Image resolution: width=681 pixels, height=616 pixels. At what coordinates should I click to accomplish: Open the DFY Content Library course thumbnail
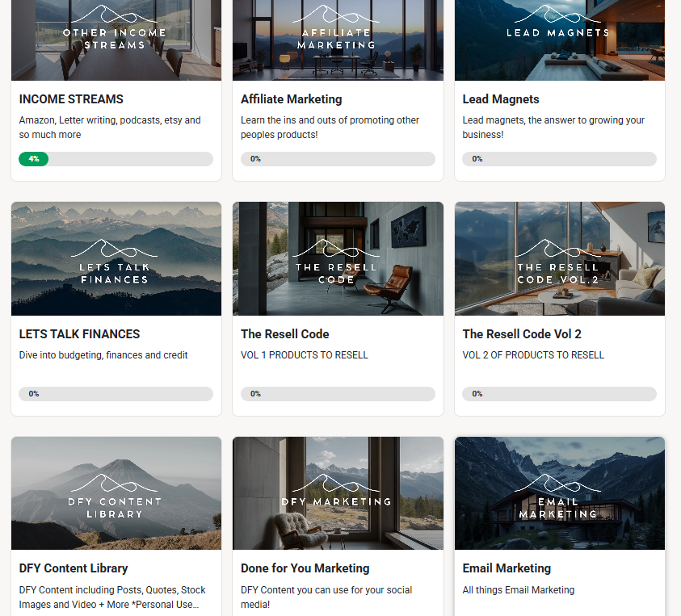coord(116,492)
